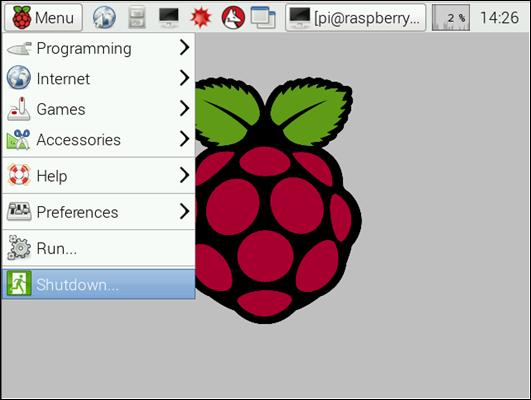Image resolution: width=531 pixels, height=400 pixels.
Task: Click the Raspberry Pi Menu button
Action: click(x=43, y=17)
